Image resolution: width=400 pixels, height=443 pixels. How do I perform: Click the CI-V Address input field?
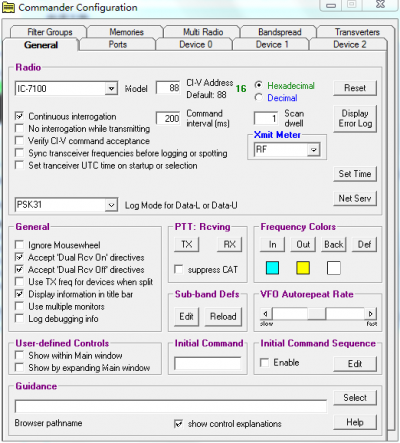168,88
